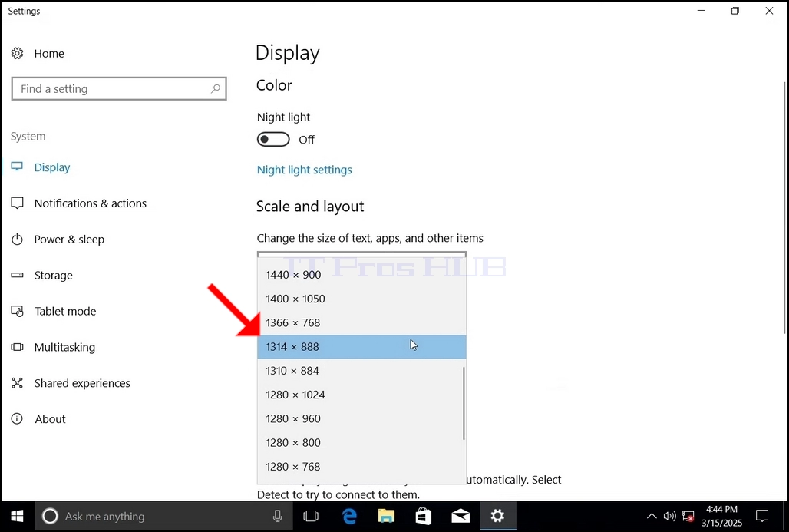Choose 1310 × 884 resolution
Image resolution: width=789 pixels, height=532 pixels.
(x=361, y=371)
